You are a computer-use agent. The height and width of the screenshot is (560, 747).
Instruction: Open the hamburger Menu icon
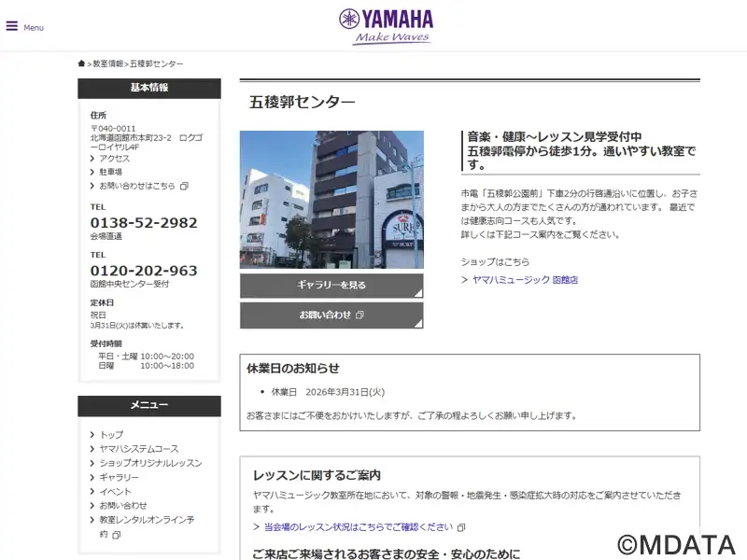12,26
